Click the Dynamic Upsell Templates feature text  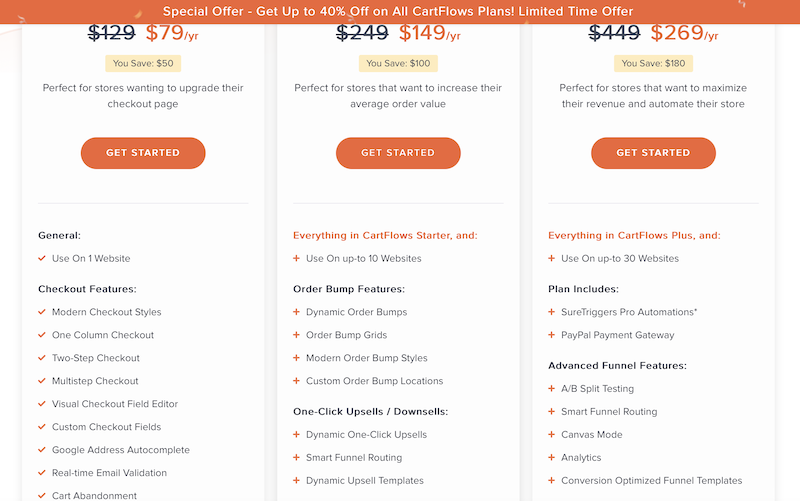click(365, 480)
